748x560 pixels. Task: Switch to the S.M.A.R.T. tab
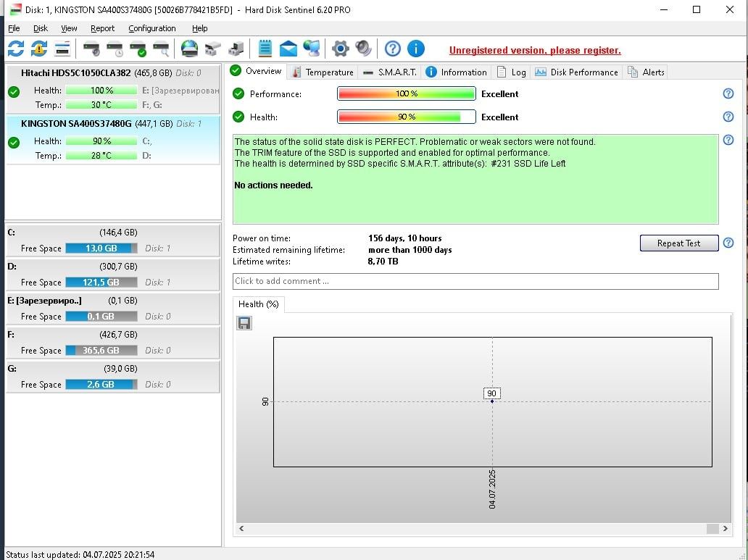tap(390, 72)
